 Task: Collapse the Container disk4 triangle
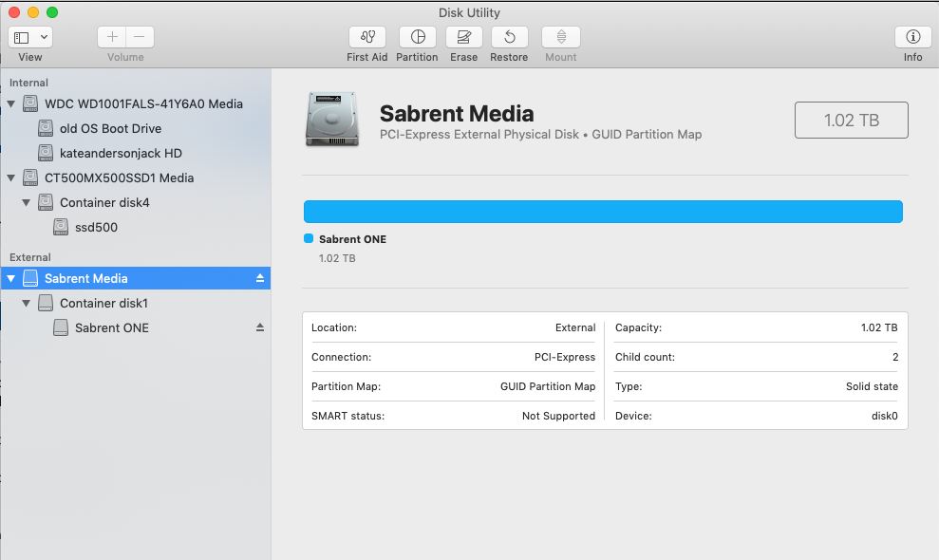click(26, 202)
